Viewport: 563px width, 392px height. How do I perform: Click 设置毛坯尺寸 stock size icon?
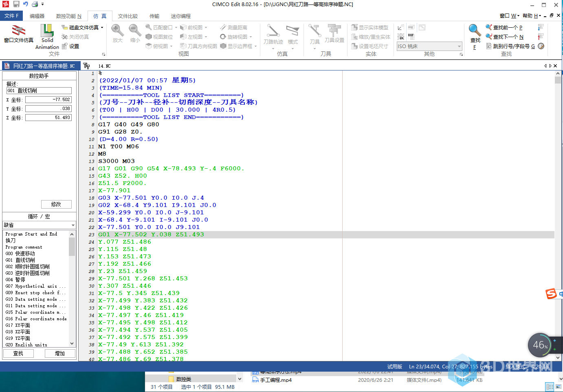click(369, 46)
